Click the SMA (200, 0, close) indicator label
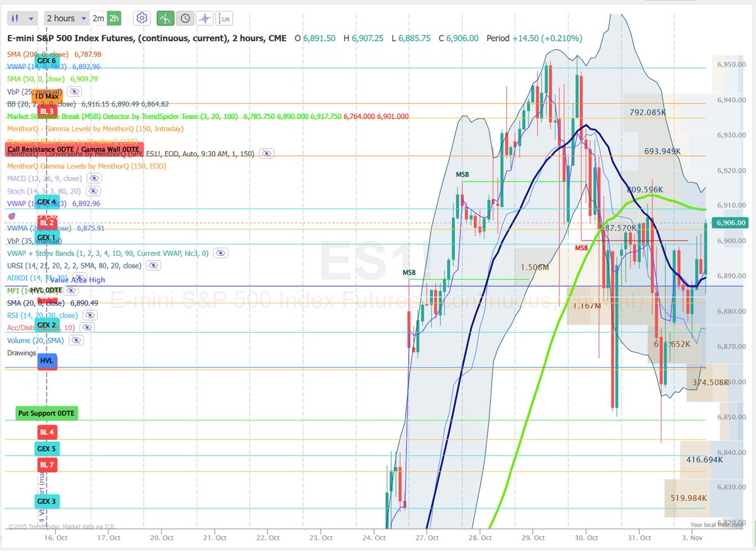Screen dimensions: 756x552 coord(39,54)
